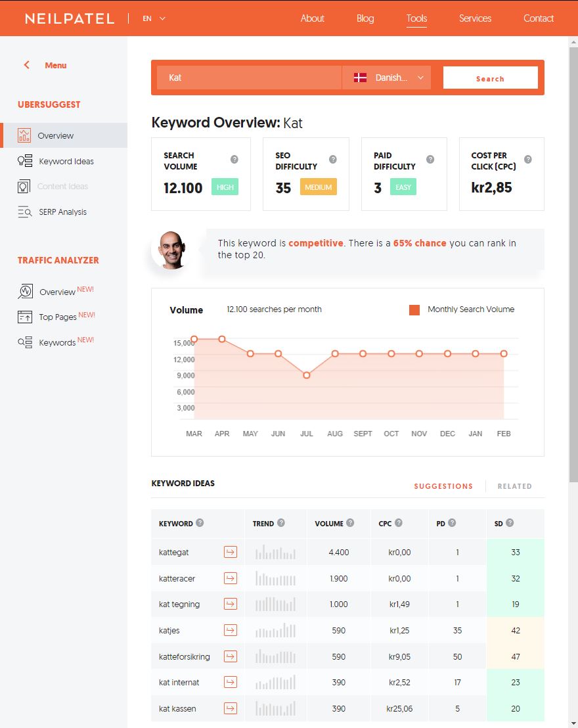Image resolution: width=578 pixels, height=728 pixels.
Task: Click SEO Difficulty help question mark
Action: click(x=333, y=159)
